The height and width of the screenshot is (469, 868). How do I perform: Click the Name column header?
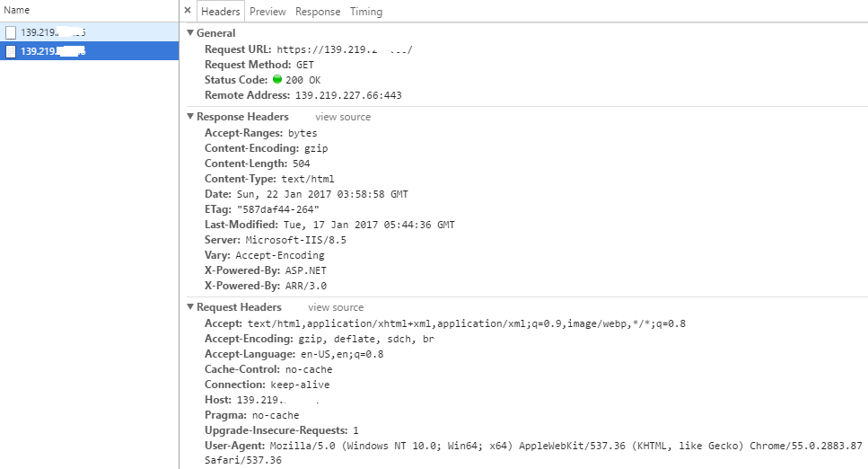click(17, 10)
